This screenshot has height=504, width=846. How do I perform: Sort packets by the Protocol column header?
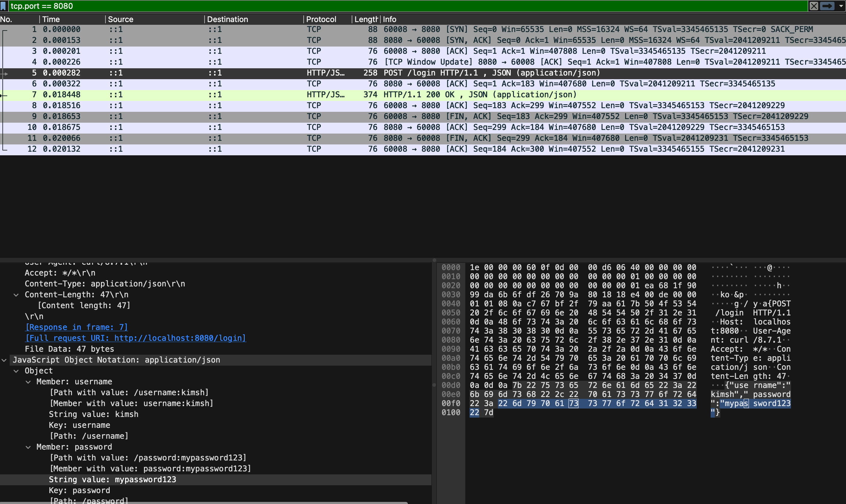tap(321, 19)
